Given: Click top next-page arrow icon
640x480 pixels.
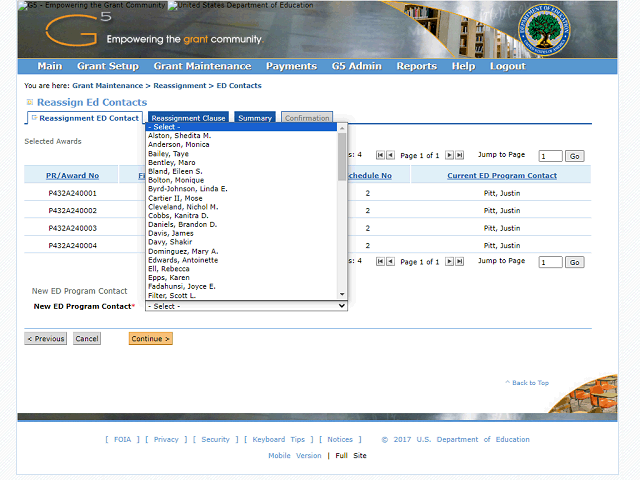Looking at the screenshot, I should pyautogui.click(x=448, y=155).
